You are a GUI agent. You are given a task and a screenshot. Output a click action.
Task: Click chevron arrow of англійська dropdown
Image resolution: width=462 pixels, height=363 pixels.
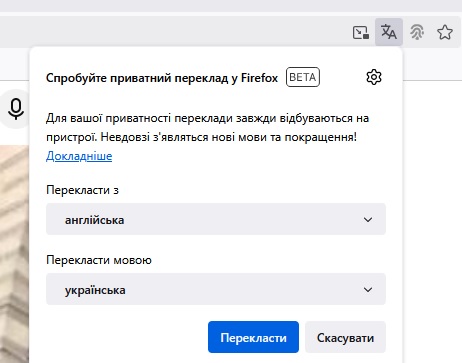tap(368, 220)
